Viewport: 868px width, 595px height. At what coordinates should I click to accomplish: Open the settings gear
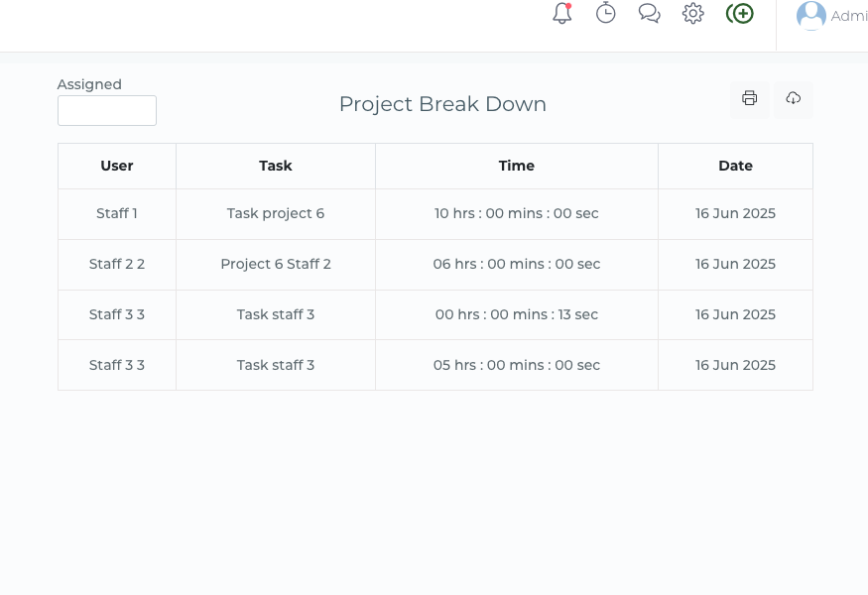[x=693, y=14]
